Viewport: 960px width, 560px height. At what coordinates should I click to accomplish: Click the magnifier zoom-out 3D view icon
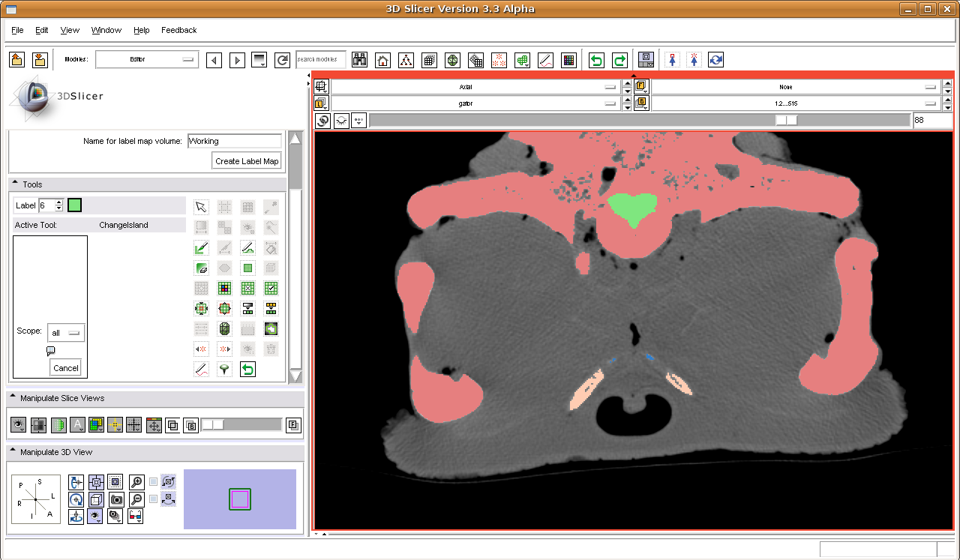(x=136, y=499)
